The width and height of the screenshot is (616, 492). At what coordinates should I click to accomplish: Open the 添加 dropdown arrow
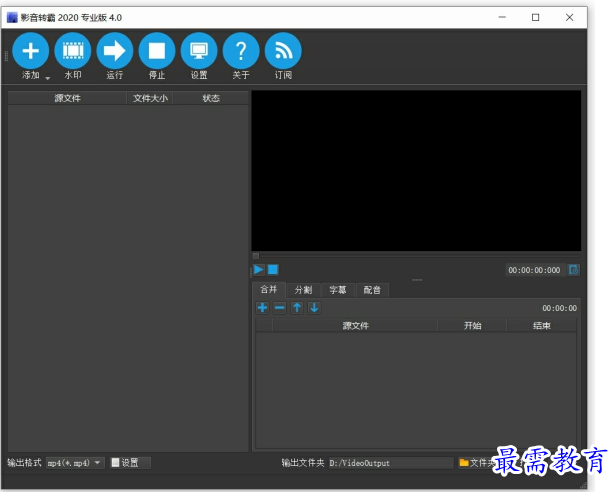(48, 78)
